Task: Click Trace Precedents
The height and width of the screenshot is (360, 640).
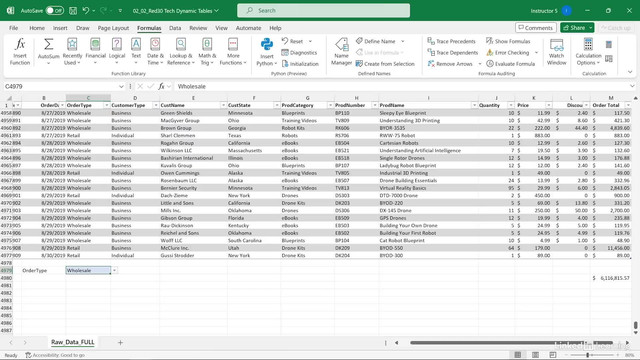Action: [x=451, y=41]
